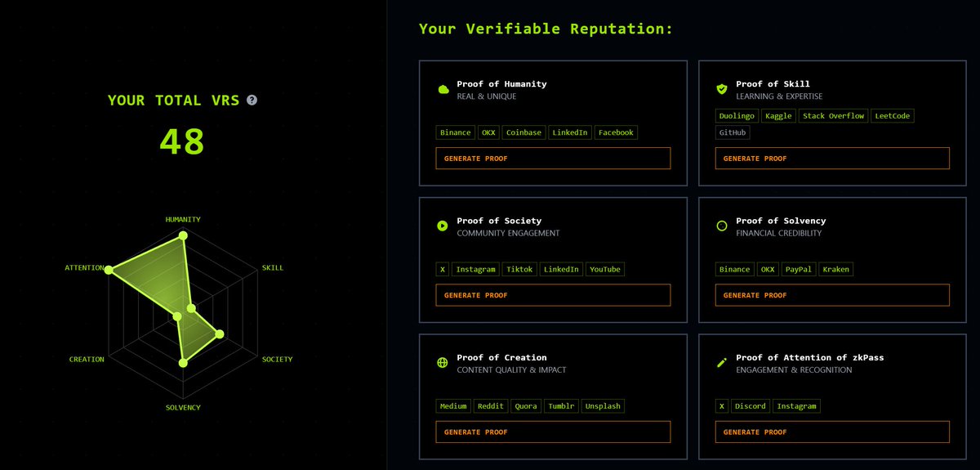980x470 pixels.
Task: Select the X tag under Proof of Society
Action: pyautogui.click(x=443, y=269)
